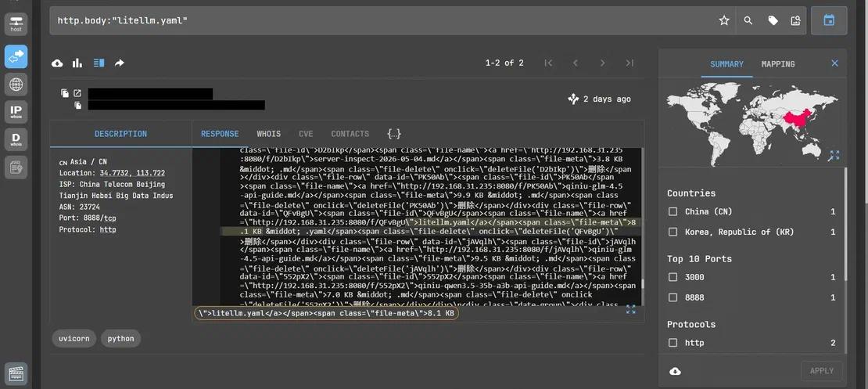Share results with the arrow icon

[119, 63]
